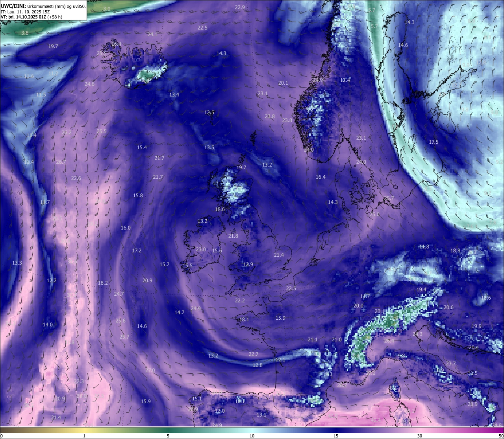Click the 15.5 value in southwest Ireland
Screen dimensions: 504x439
coord(187,265)
